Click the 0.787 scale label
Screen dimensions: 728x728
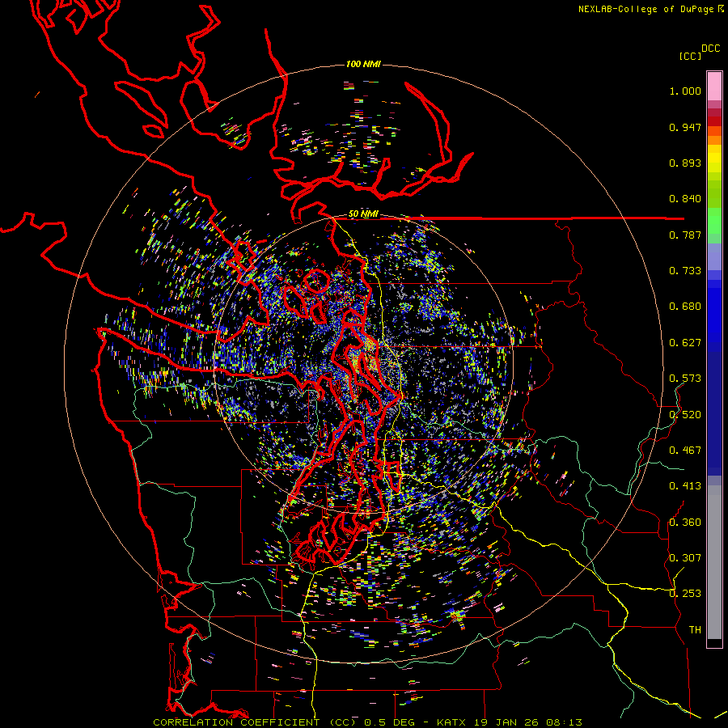click(x=685, y=235)
